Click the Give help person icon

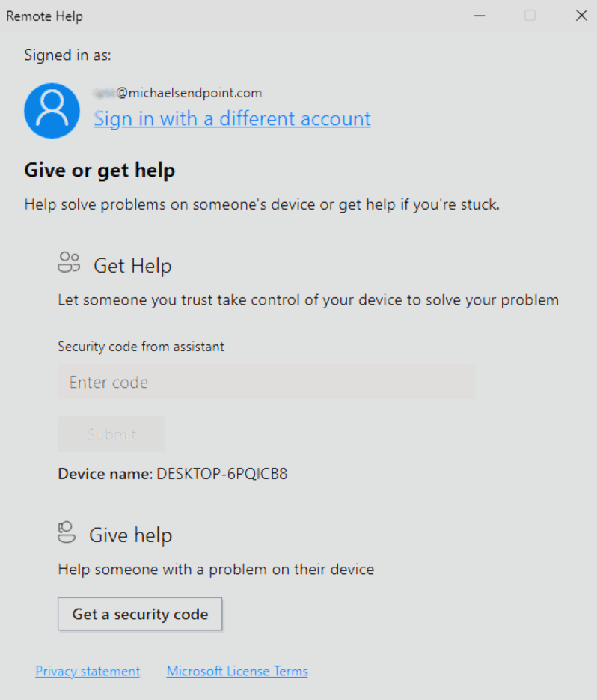[x=67, y=532]
